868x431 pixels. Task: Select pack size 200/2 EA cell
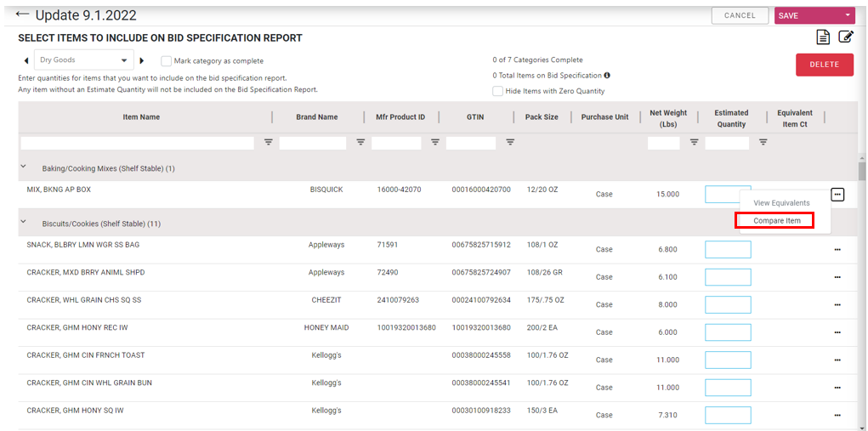[542, 327]
